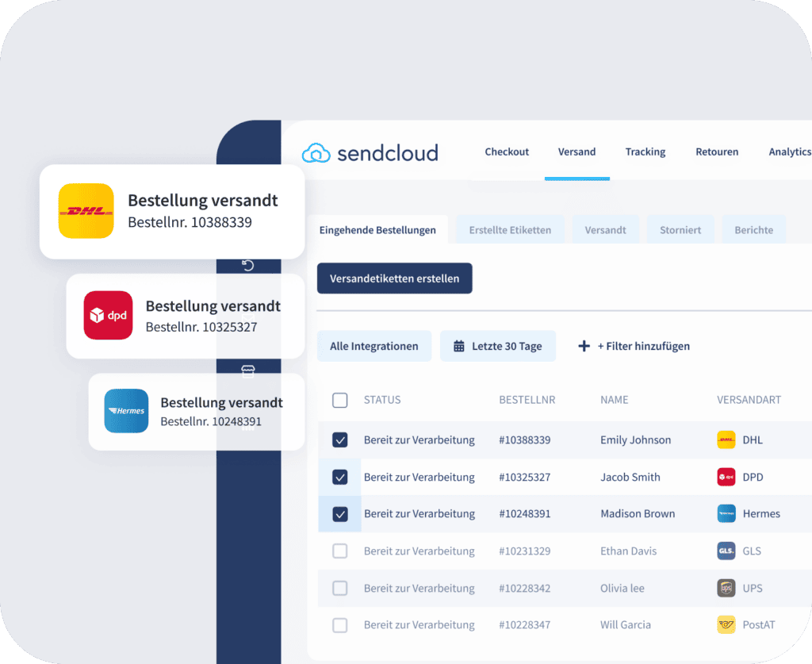Viewport: 812px width, 664px height.
Task: Click the GLS carrier icon in Ethan Davis row
Action: [x=726, y=551]
